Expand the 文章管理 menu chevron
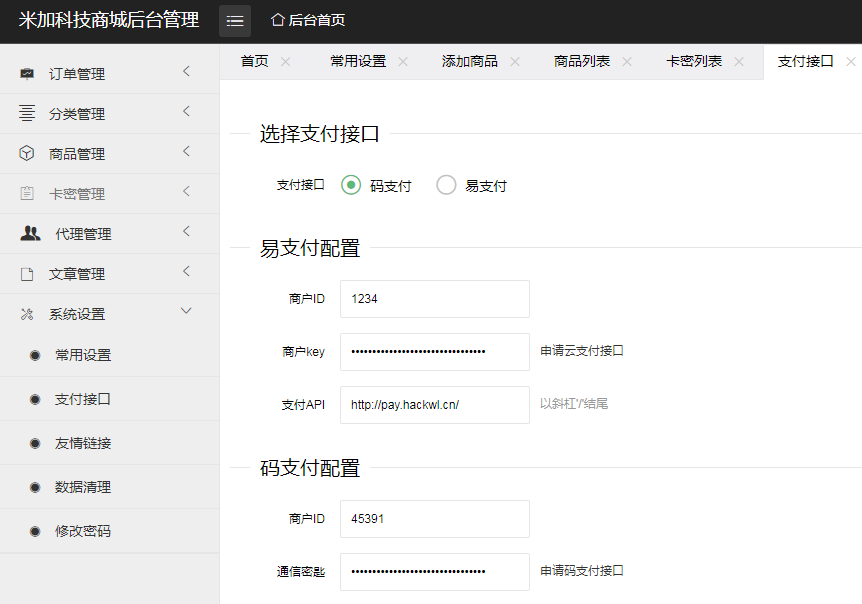 point(186,272)
